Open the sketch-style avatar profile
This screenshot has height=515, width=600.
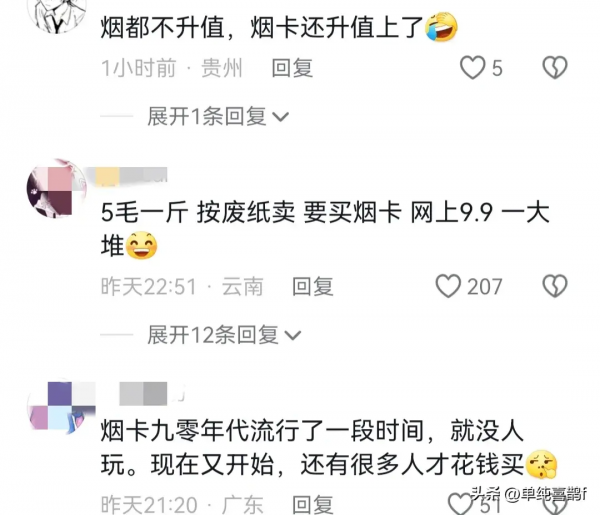57,15
